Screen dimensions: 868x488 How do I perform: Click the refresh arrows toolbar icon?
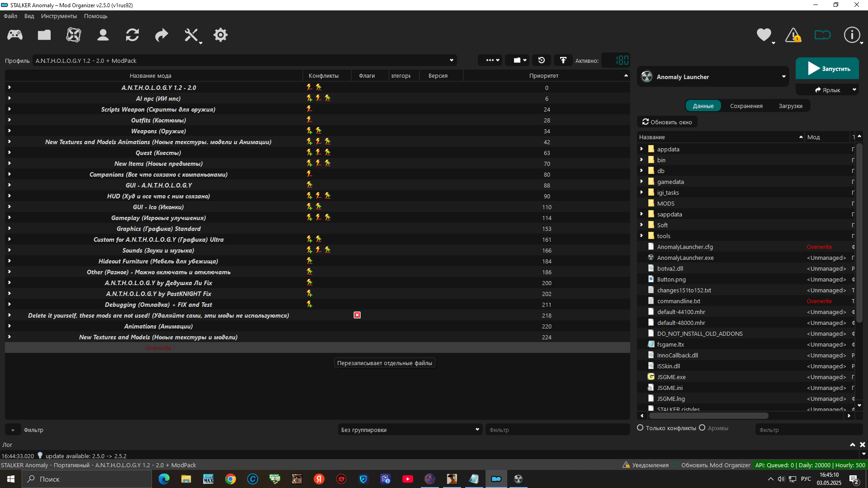(132, 35)
